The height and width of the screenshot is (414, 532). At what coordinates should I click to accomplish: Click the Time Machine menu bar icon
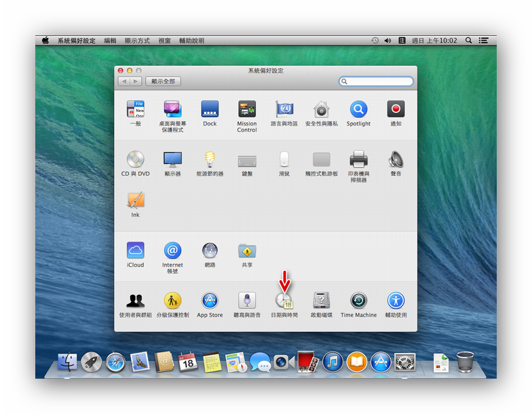coord(375,41)
